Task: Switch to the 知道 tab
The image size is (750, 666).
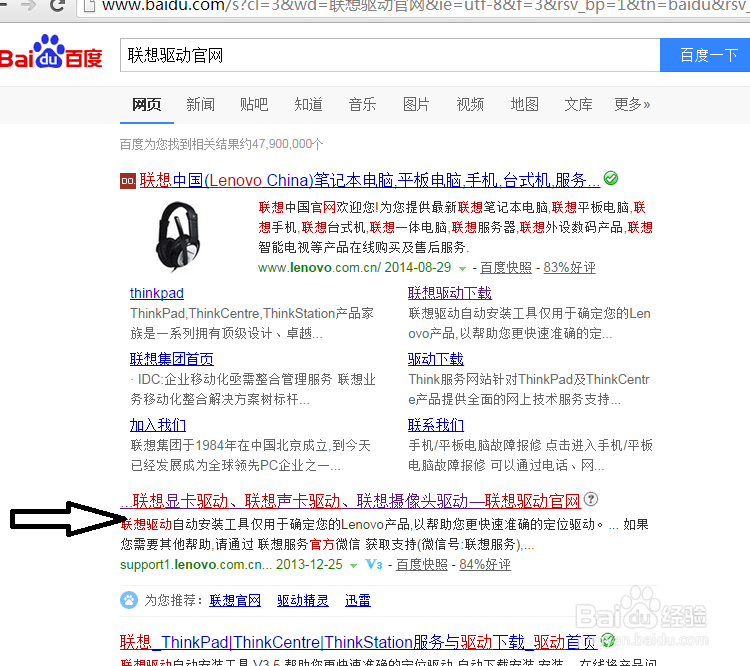Action: tap(309, 104)
